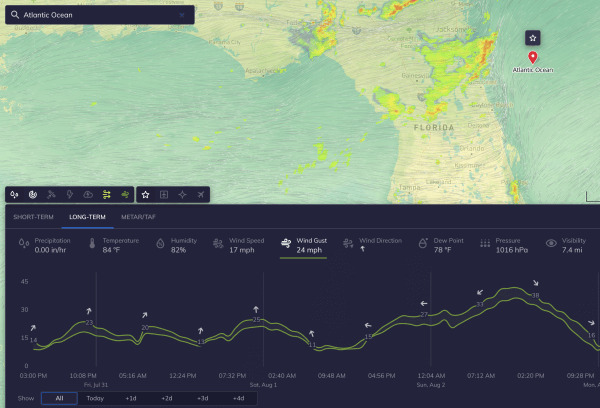The image size is (600, 408).
Task: Enable the satellite map layer
Action: click(51, 194)
